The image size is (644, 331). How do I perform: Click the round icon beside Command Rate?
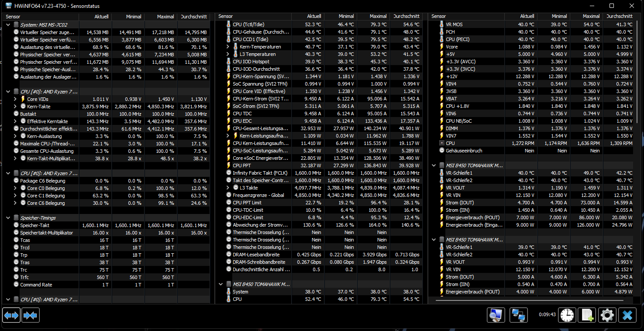point(16,285)
